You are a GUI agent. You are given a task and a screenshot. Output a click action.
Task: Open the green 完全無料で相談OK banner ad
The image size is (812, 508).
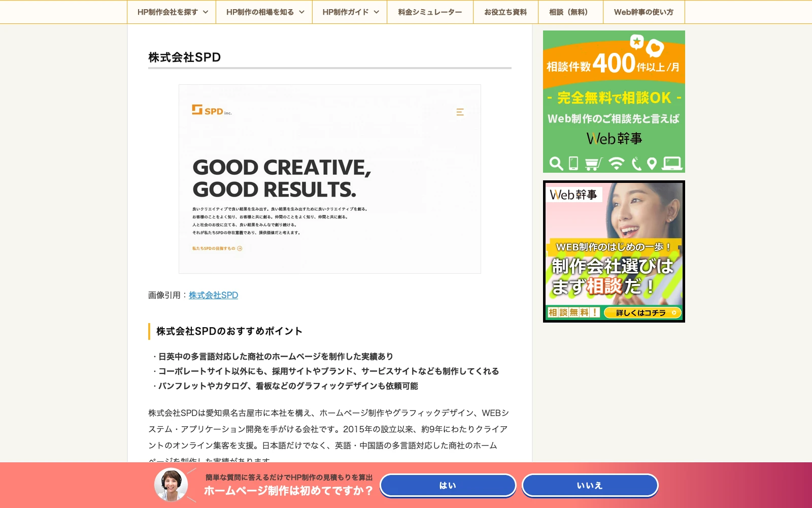614,102
